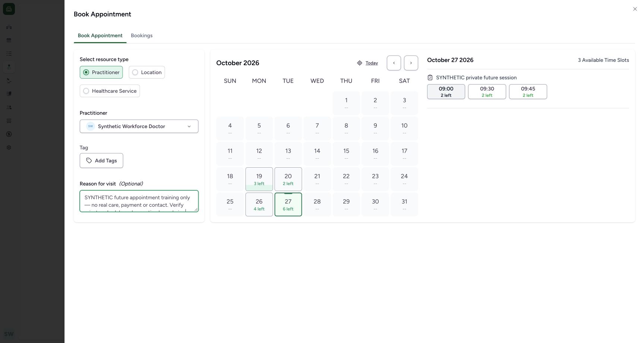Screen dimensions: 644x343
Task: Select the Practitioner resource type
Action: pos(101,72)
